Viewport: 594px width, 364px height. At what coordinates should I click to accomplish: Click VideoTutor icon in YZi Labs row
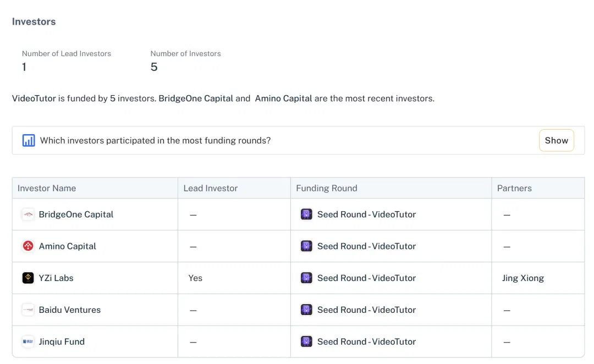coord(306,278)
